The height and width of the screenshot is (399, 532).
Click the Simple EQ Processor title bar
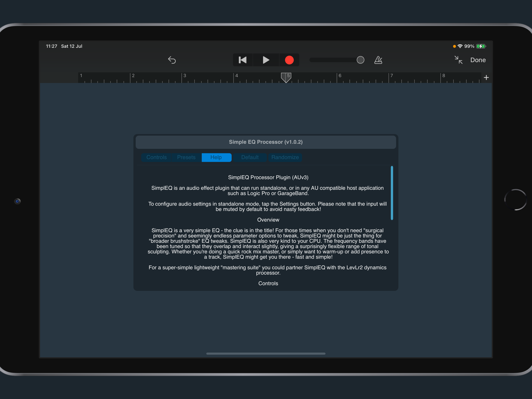coord(266,142)
